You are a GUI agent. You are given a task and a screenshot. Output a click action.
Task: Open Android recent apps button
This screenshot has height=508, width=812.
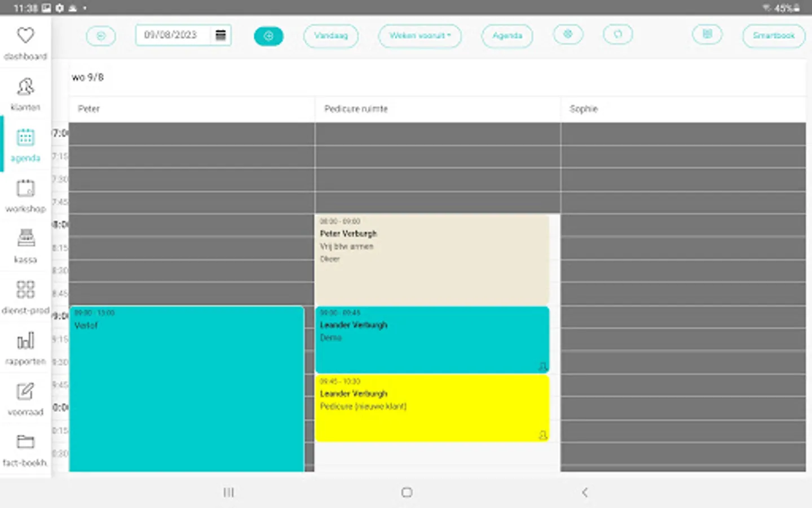point(228,492)
